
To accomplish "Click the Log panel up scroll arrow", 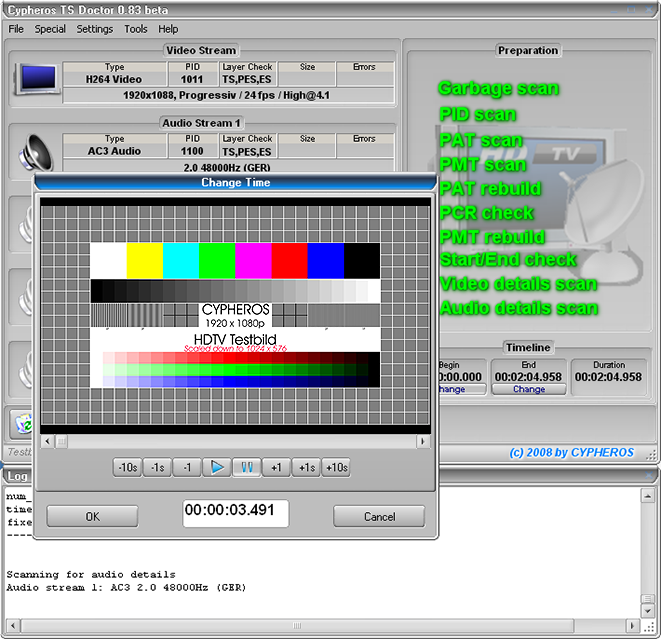I will [x=647, y=495].
